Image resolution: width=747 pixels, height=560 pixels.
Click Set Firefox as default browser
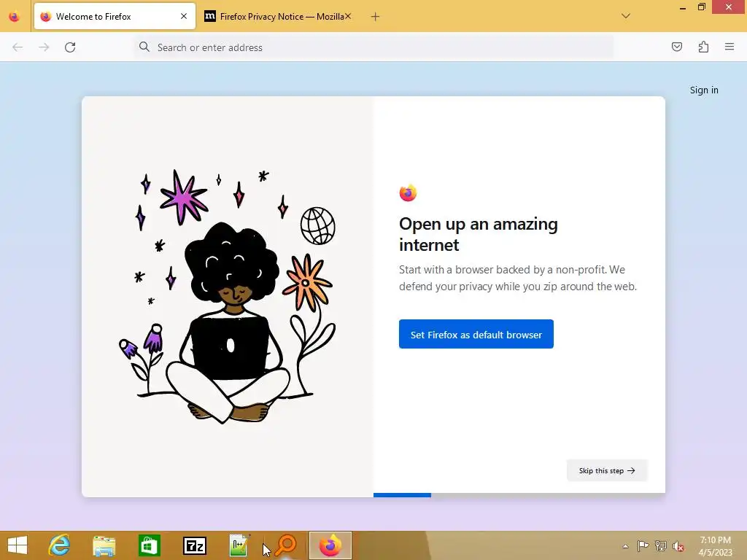476,334
